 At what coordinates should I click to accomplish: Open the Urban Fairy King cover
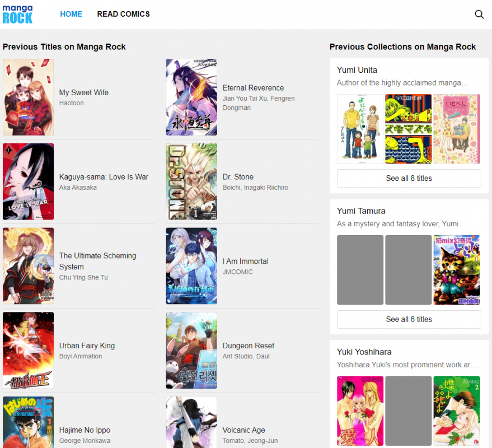28,351
